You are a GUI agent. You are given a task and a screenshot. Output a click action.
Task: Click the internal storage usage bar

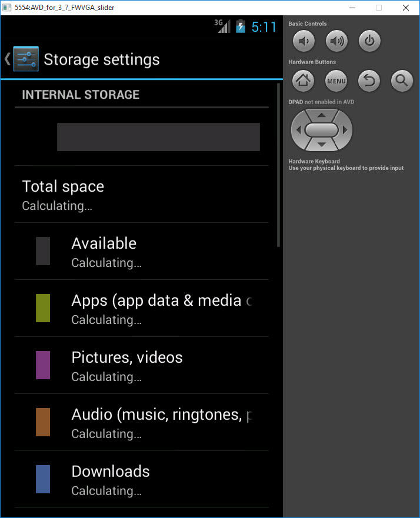(x=159, y=137)
